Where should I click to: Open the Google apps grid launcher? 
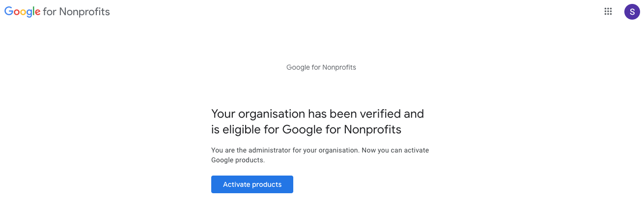608,12
